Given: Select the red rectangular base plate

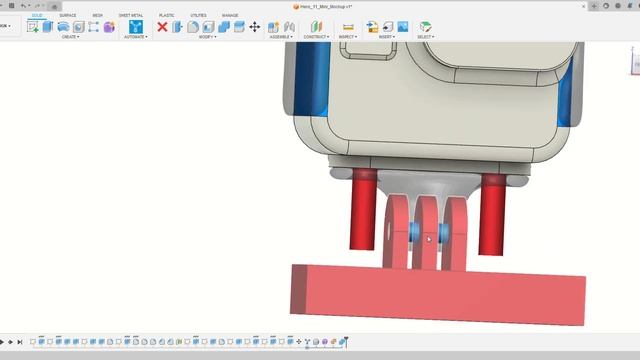Looking at the screenshot, I should tap(438, 295).
